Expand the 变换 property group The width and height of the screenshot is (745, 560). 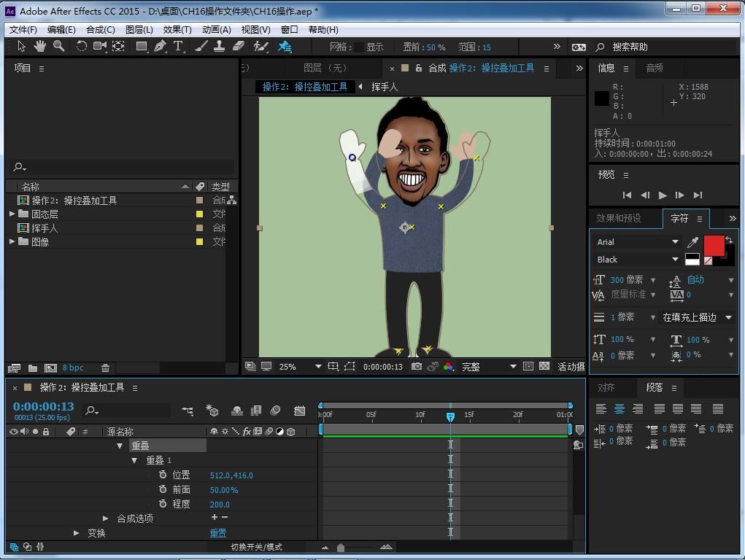click(77, 533)
